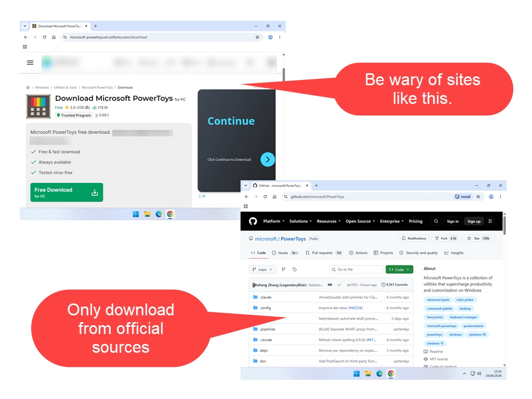Image resolution: width=532 pixels, height=399 pixels.
Task: Go to the home page in the Softonic browser window
Action: [x=54, y=37]
